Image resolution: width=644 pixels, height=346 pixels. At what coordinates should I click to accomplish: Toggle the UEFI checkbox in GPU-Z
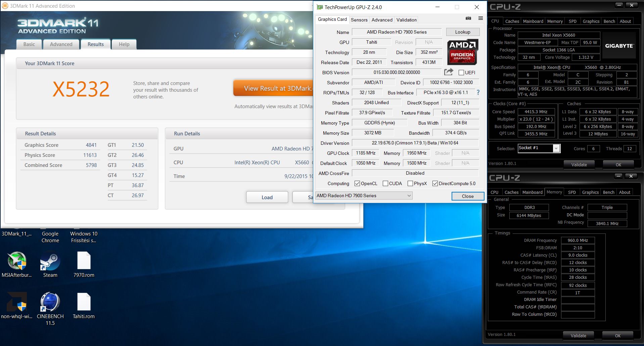[x=461, y=73]
